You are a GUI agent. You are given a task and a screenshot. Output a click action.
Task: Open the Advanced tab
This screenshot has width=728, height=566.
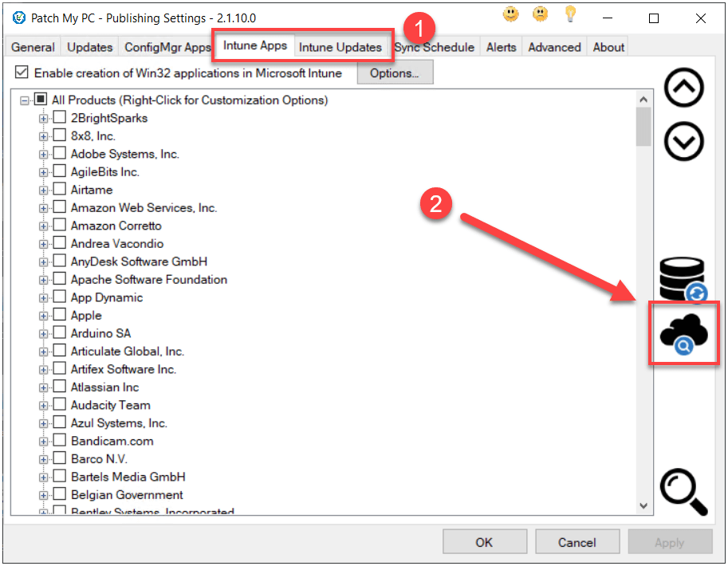point(554,47)
